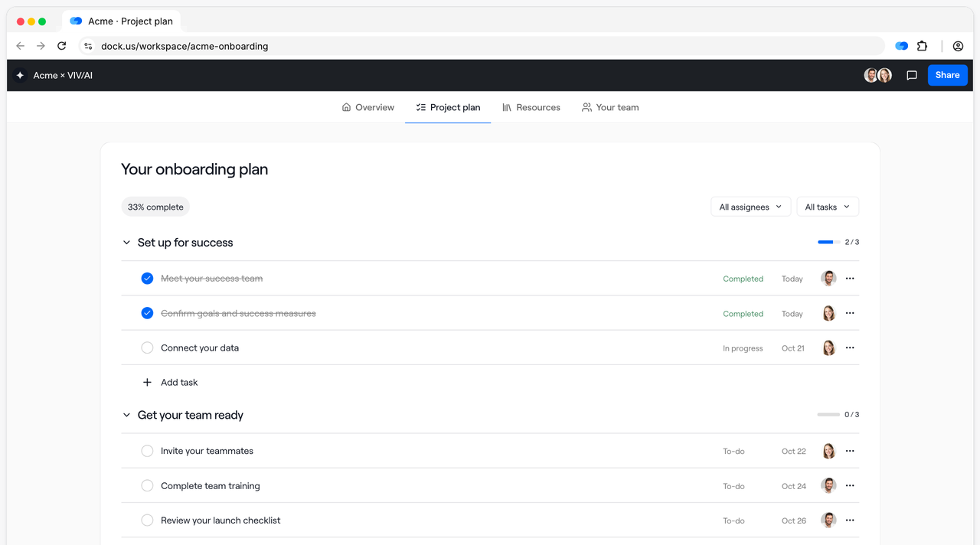Viewport: 980px width, 545px height.
Task: Open the Invite your teammates task
Action: tap(207, 451)
